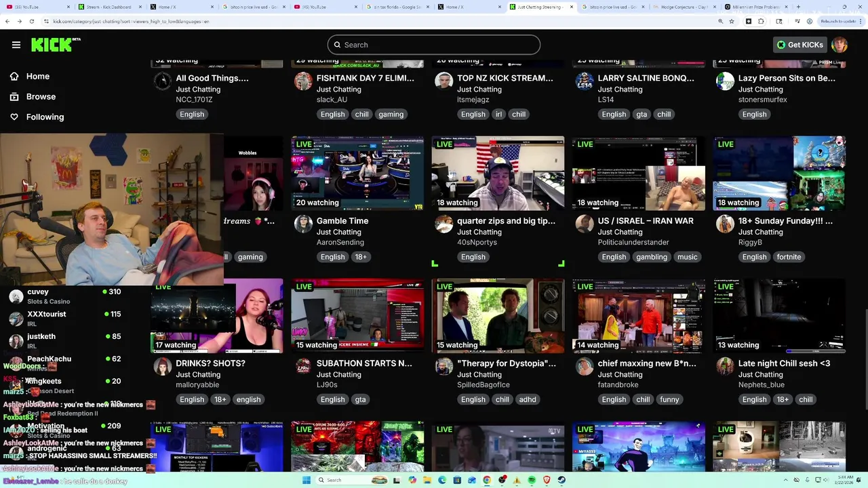The height and width of the screenshot is (488, 868).
Task: Open the quarter zips stream thumbnail
Action: click(x=498, y=174)
